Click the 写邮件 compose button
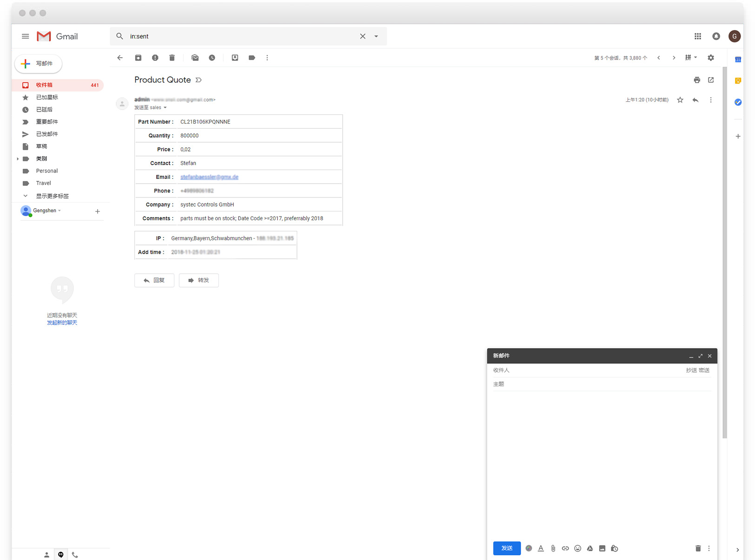The height and width of the screenshot is (560, 755). point(38,64)
